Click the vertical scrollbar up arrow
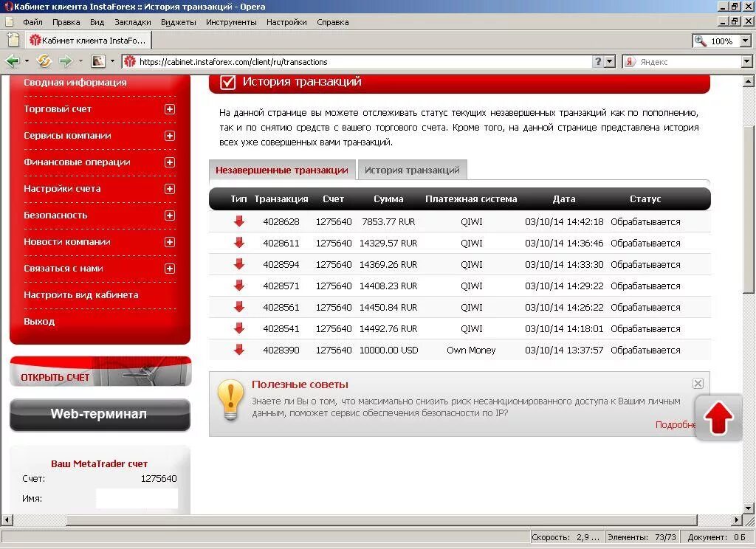Viewport: 756px width, 549px height. (x=749, y=80)
